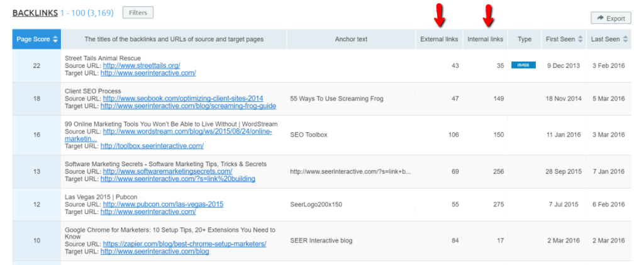Open softwaremarketingsecrets.com source URL

167,171
